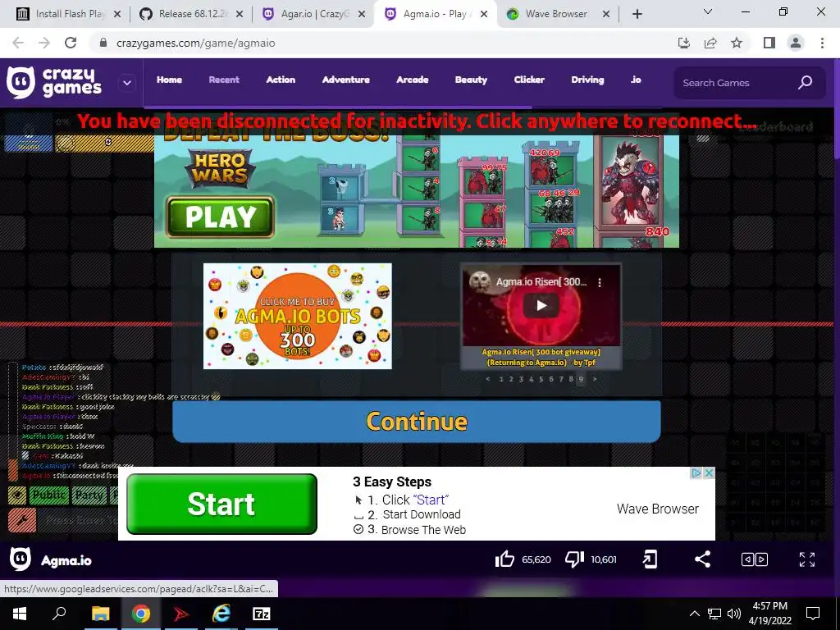Screen dimensions: 840x630
Task: Open the Home category
Action: pos(169,80)
